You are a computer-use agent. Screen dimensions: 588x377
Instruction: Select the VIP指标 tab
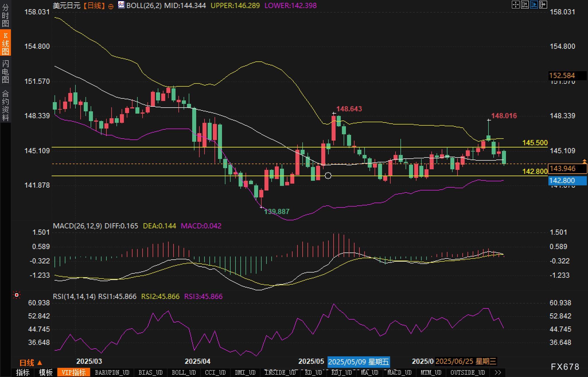click(73, 372)
